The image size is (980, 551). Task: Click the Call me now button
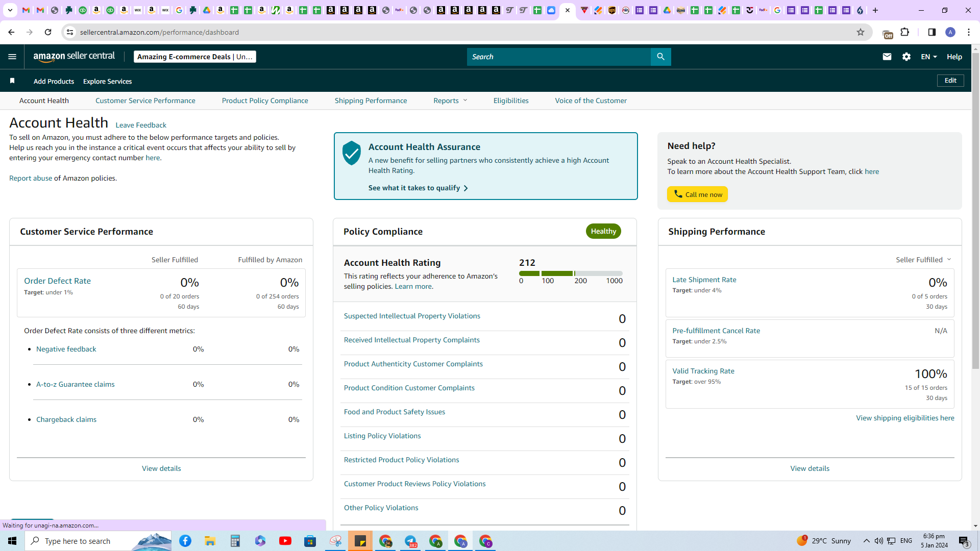pos(697,194)
